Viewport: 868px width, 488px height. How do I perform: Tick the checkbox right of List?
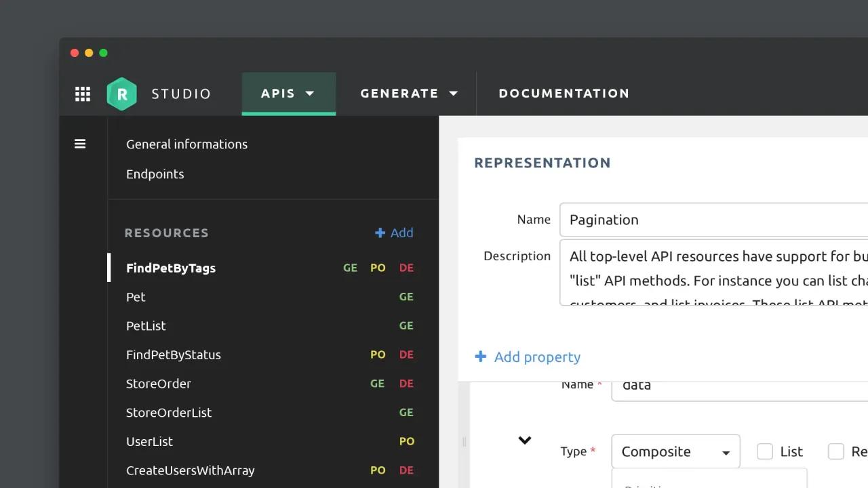pos(836,451)
